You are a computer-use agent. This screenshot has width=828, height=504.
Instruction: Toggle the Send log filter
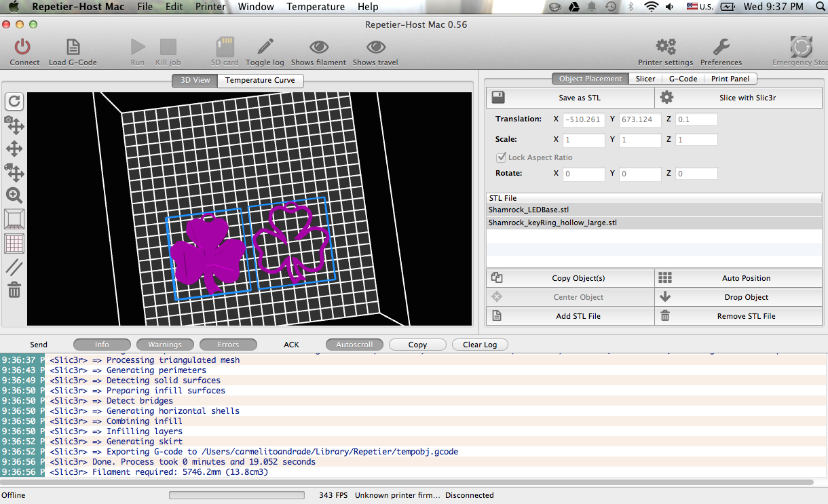(39, 345)
